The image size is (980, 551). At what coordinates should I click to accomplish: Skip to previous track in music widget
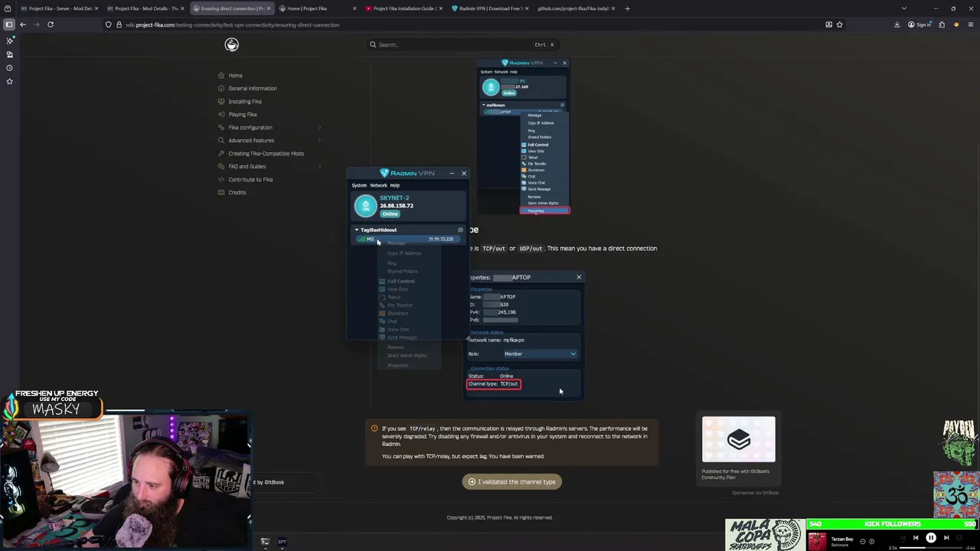[x=916, y=538]
